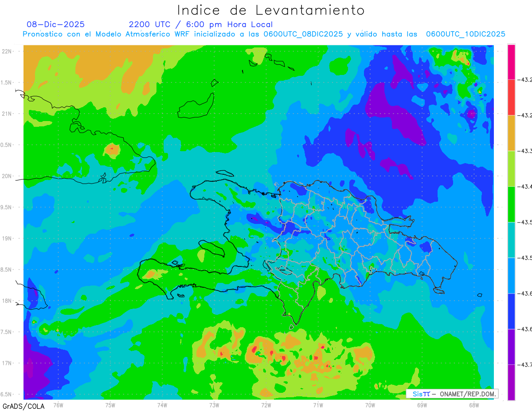Viewport: 532px width, 411px height.
Task: Click the "-43.3" colorbar value
Action: 525,151
